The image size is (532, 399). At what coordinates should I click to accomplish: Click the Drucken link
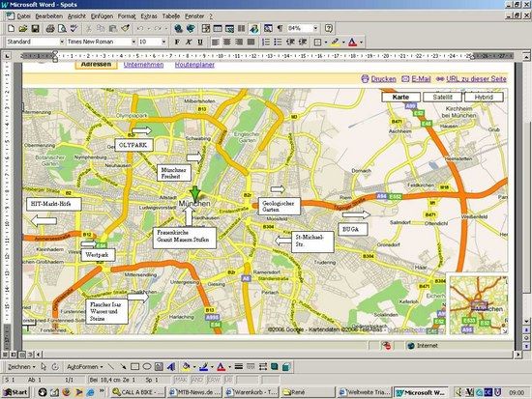[x=383, y=79]
